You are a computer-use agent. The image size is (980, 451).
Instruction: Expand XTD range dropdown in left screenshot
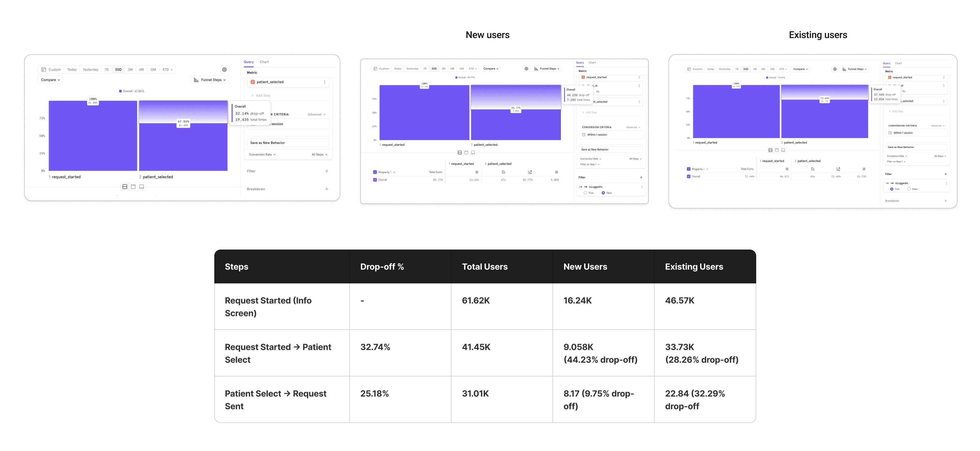coord(167,70)
